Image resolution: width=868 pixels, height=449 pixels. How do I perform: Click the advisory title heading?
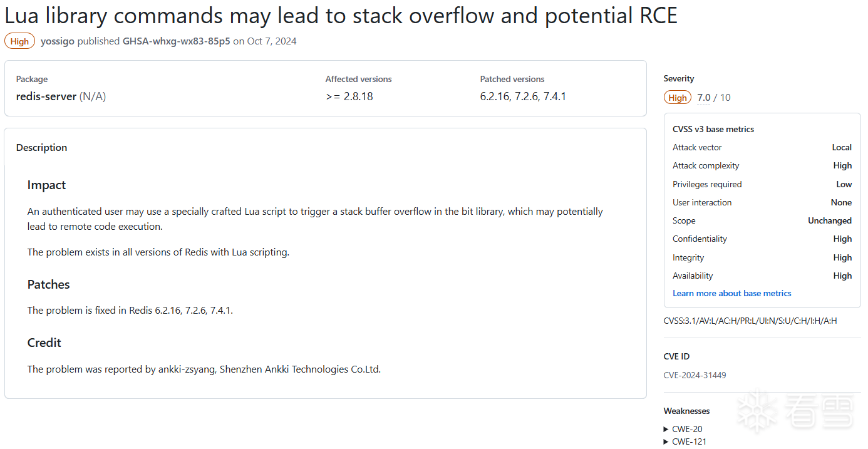click(x=341, y=15)
